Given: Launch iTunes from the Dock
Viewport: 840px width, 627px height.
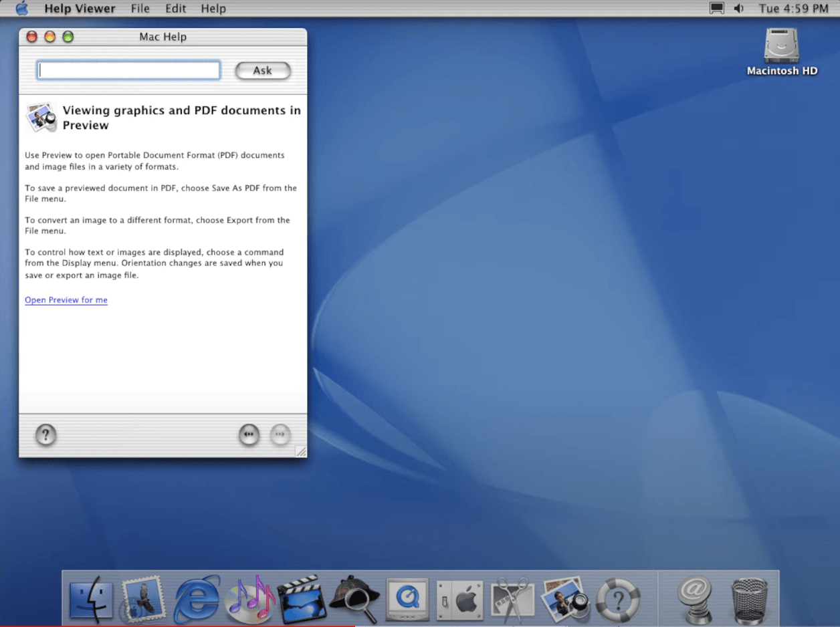Looking at the screenshot, I should click(x=250, y=598).
